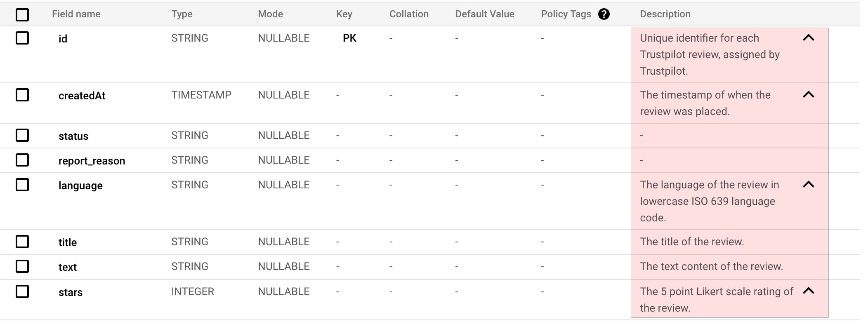The height and width of the screenshot is (324, 868).
Task: Check the title field checkbox
Action: [x=22, y=242]
